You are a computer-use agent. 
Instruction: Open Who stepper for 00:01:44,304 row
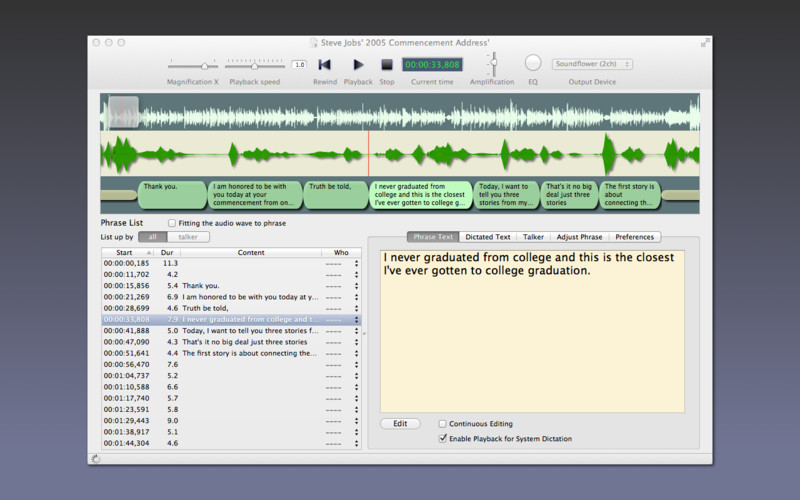tap(356, 443)
